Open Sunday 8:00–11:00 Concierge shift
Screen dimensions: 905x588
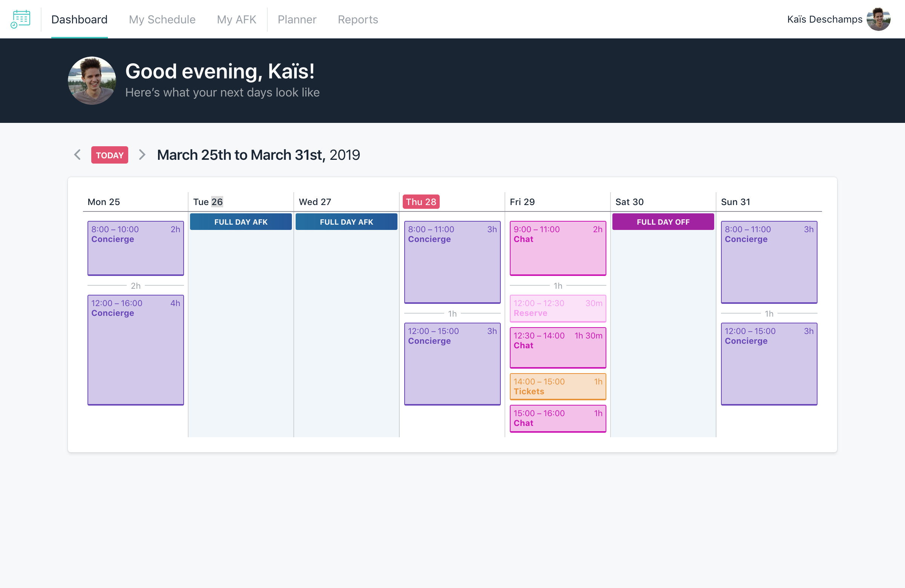(768, 262)
